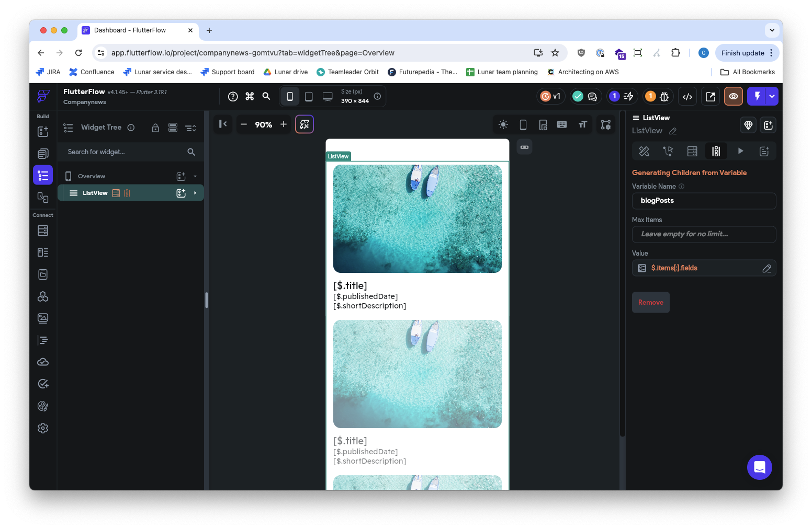This screenshot has height=529, width=812.
Task: Click the FlutterFlow logo
Action: (43, 96)
